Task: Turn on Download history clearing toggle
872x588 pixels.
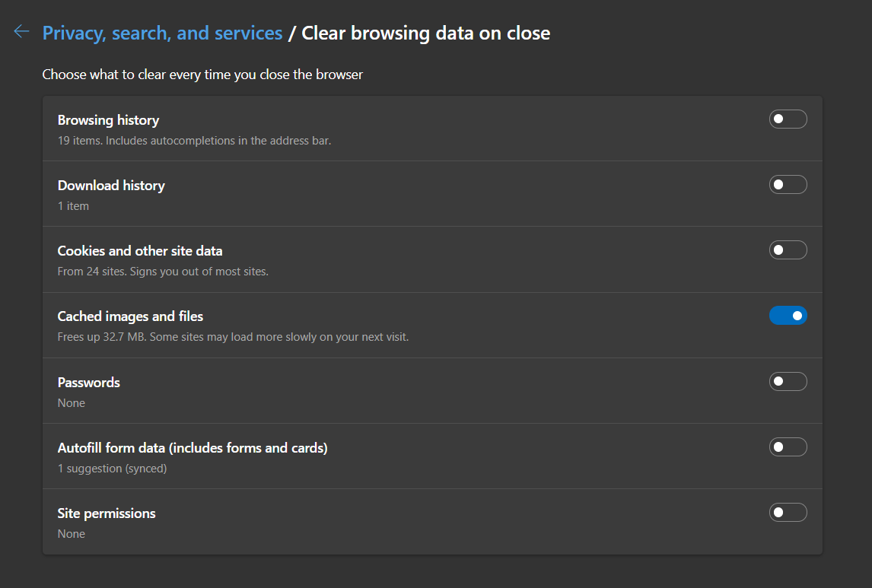Action: coord(788,185)
